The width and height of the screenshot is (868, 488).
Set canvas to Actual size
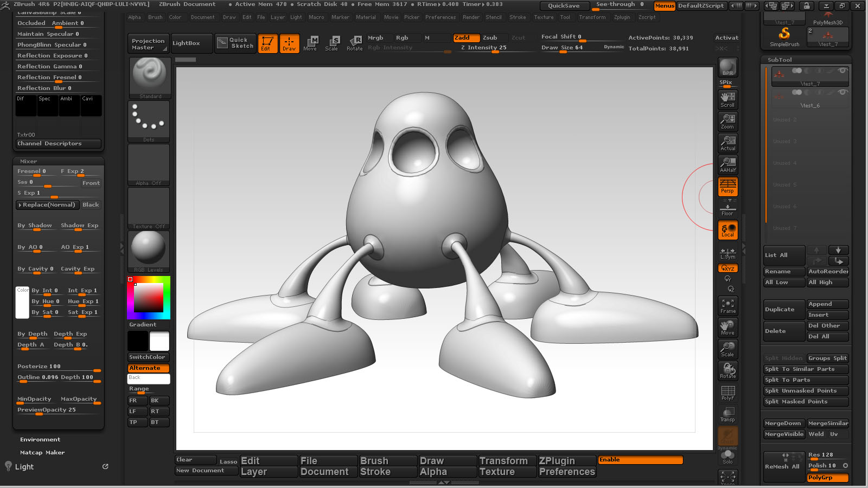click(727, 143)
